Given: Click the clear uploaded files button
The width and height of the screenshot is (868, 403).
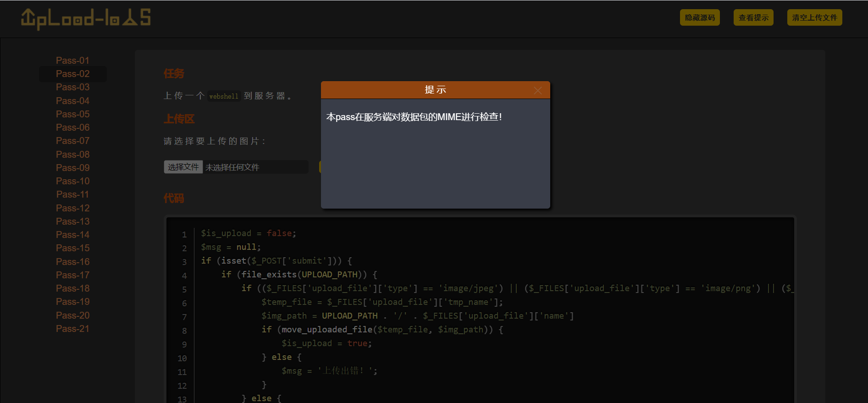Looking at the screenshot, I should click(x=814, y=18).
